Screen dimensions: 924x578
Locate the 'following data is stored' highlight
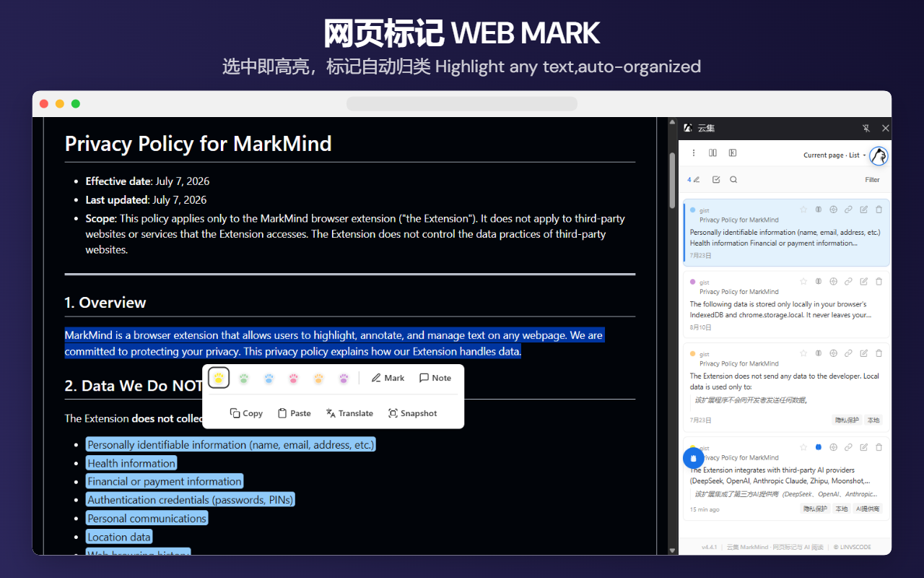coord(834,282)
